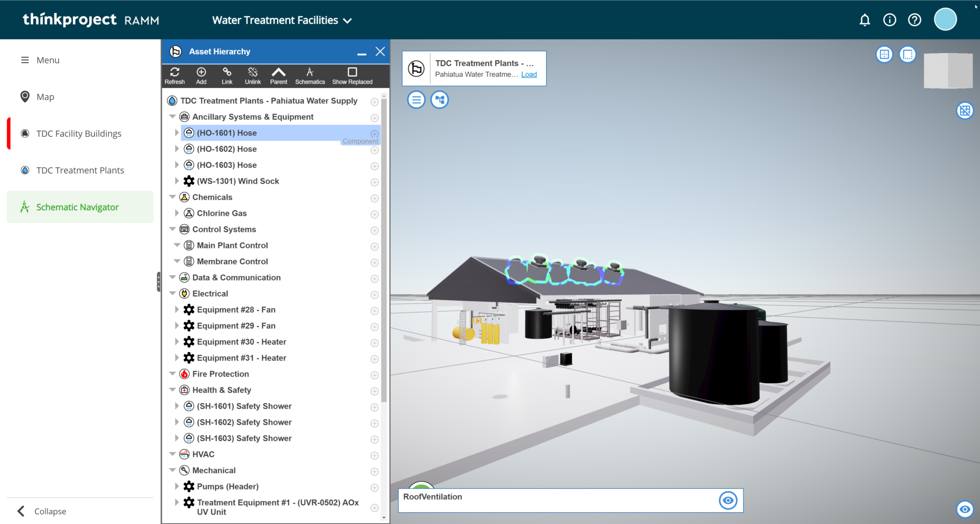Collapse the Chemicals tree branch
This screenshot has width=980, height=524.
pyautogui.click(x=173, y=197)
